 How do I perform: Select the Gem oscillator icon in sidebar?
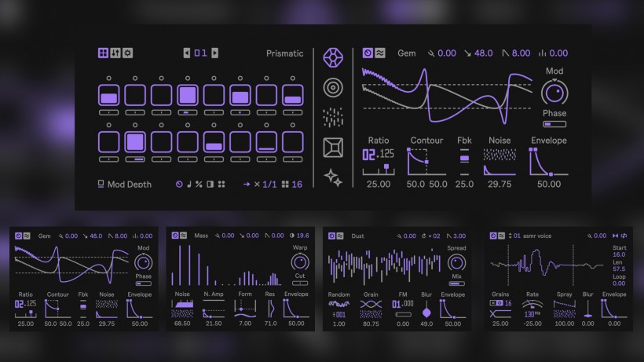(x=333, y=57)
